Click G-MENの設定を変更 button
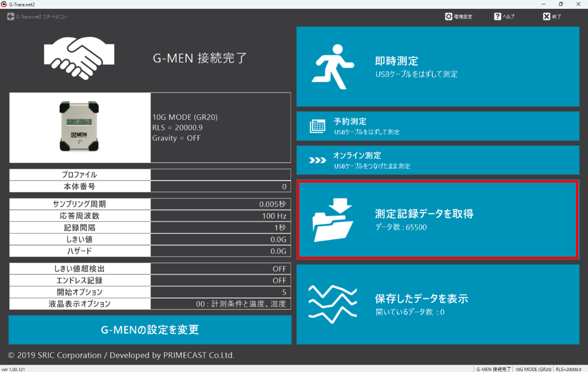Screen dimensions: 588x372 pos(150,330)
